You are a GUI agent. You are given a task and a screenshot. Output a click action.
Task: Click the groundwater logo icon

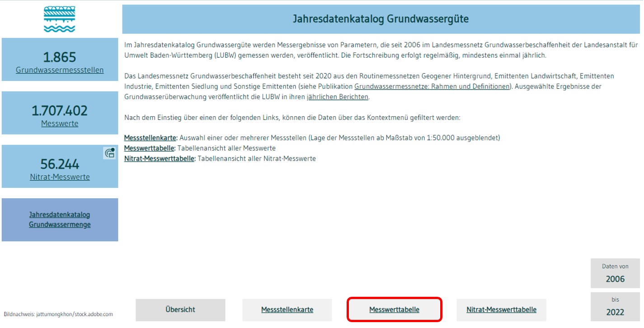coord(59,19)
